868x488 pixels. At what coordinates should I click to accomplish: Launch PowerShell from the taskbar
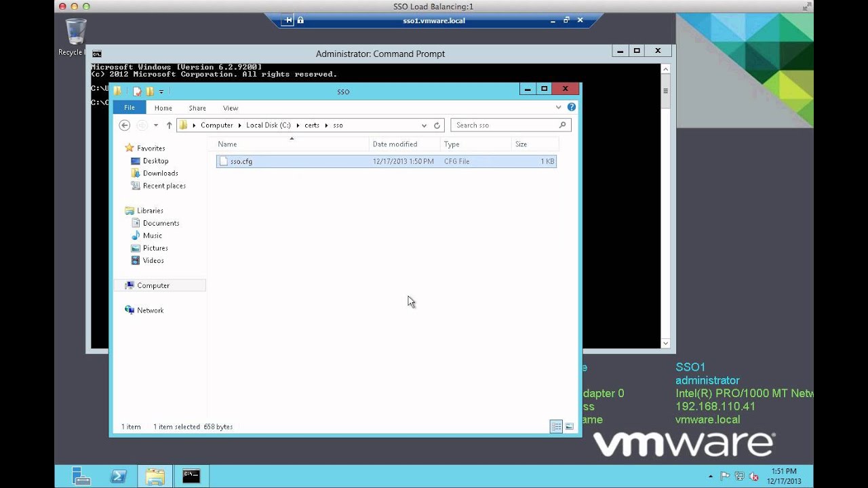(x=118, y=476)
